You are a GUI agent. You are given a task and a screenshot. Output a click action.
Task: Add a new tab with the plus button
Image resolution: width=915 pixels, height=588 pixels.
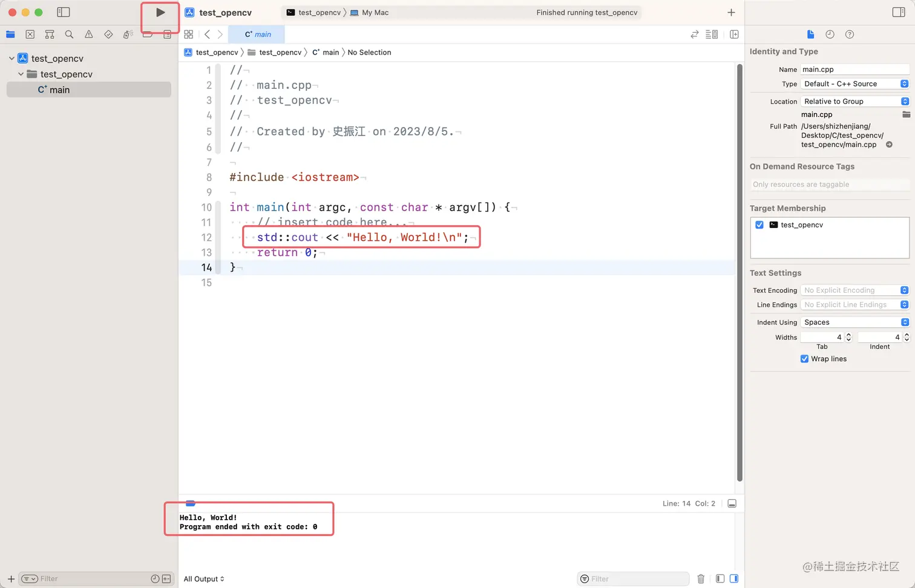[x=731, y=12]
